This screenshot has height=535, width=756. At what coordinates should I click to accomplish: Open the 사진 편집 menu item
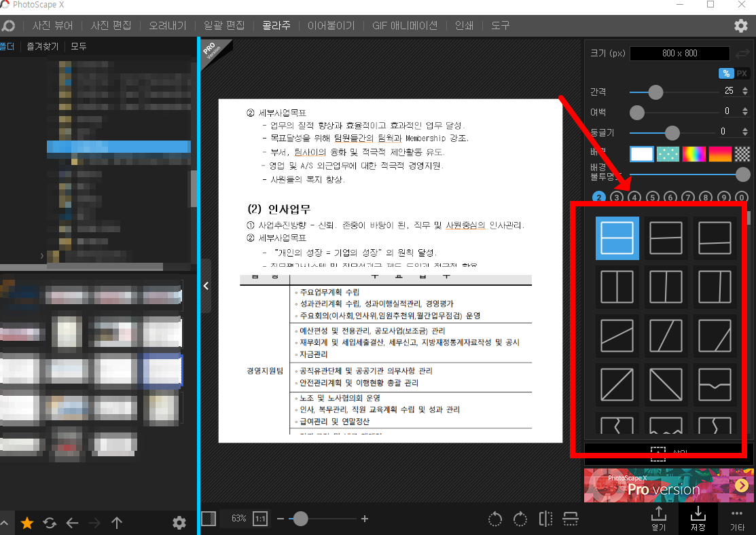pyautogui.click(x=110, y=25)
